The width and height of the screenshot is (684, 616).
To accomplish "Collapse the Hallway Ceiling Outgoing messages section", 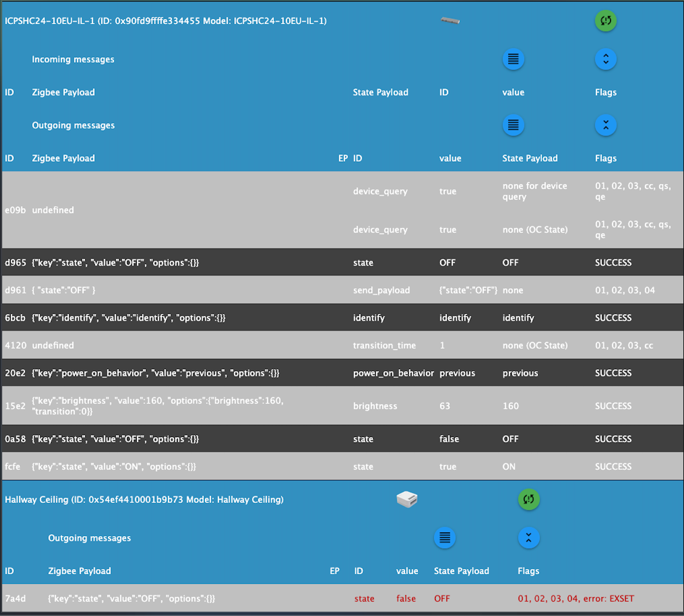I will [529, 538].
